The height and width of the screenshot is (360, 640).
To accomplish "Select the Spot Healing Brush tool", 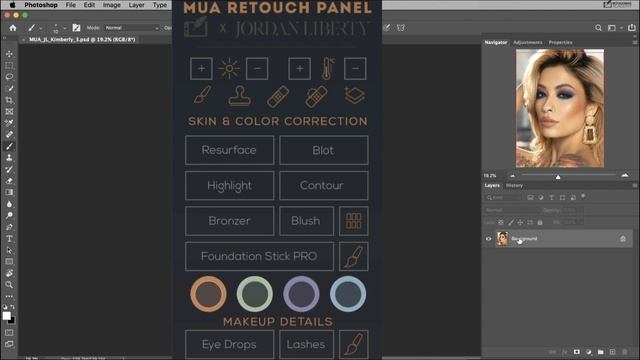I will pyautogui.click(x=9, y=134).
